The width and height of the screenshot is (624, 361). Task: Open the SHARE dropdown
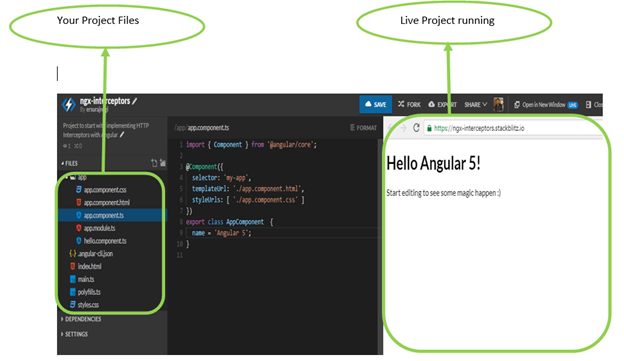click(x=476, y=105)
